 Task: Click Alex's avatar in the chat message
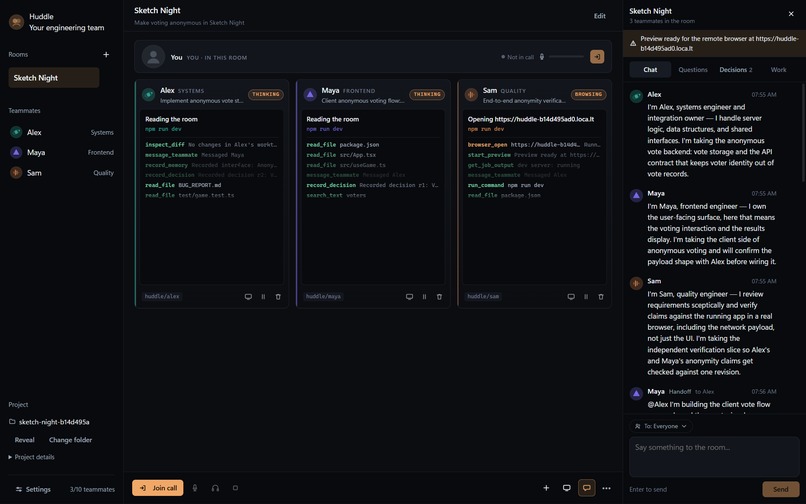[636, 96]
